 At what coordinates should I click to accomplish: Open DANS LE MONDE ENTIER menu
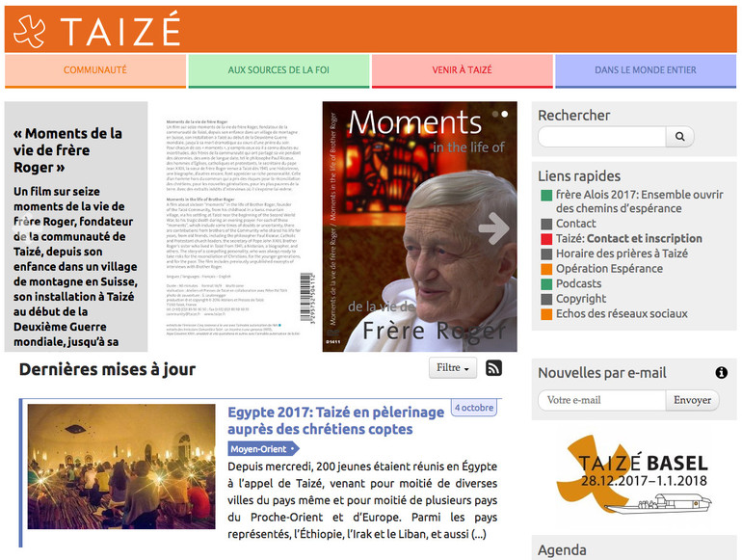click(x=646, y=70)
